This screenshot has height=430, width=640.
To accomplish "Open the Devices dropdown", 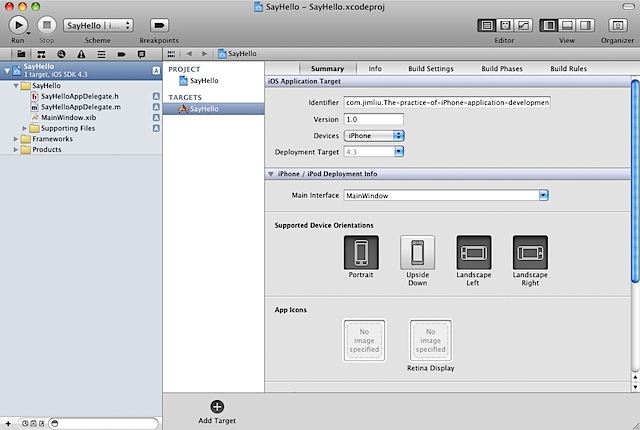I will point(372,135).
